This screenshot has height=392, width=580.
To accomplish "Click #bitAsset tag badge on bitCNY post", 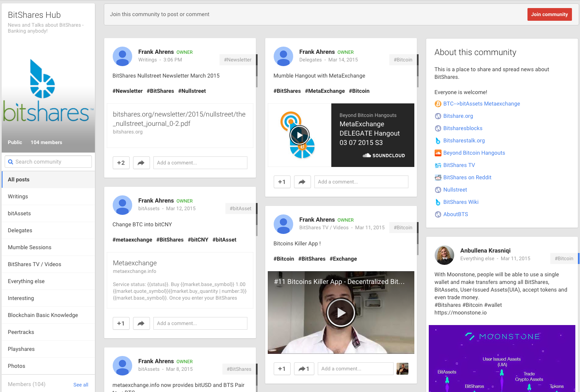I will click(x=241, y=209).
